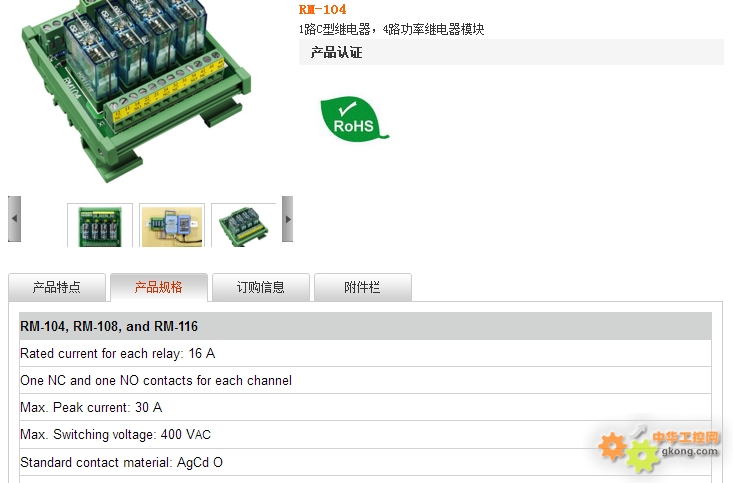
Task: Click the green RoHS certification logo
Action: [354, 119]
